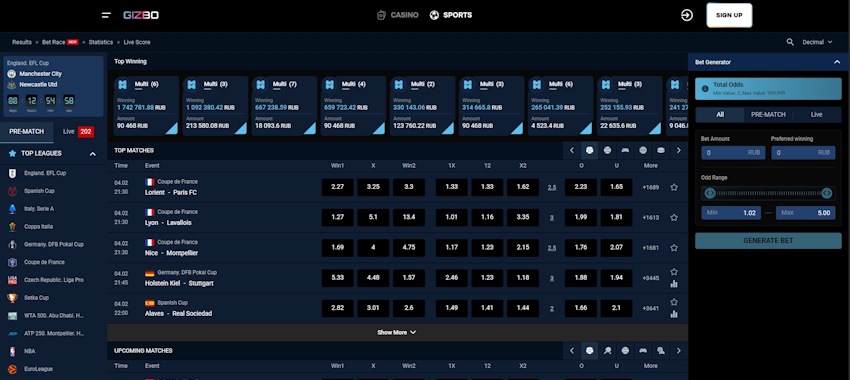Image resolution: width=850 pixels, height=380 pixels.
Task: Focus the Min odds field
Action: pyautogui.click(x=731, y=213)
